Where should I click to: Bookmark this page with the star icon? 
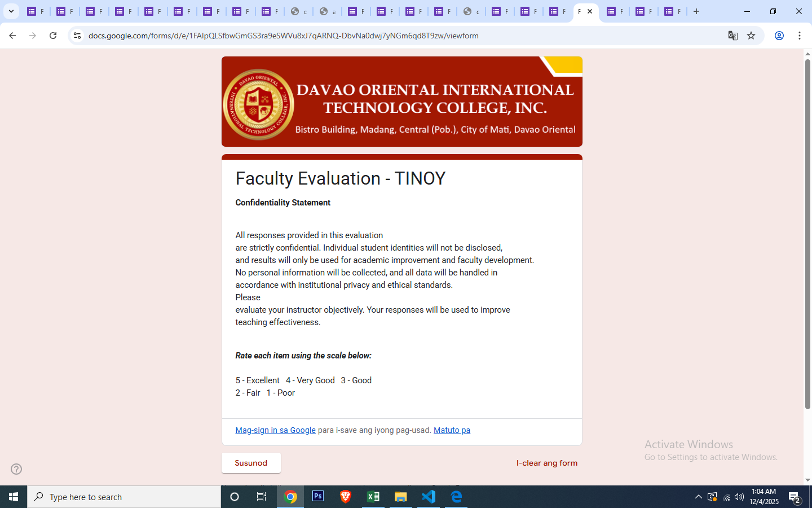point(751,36)
